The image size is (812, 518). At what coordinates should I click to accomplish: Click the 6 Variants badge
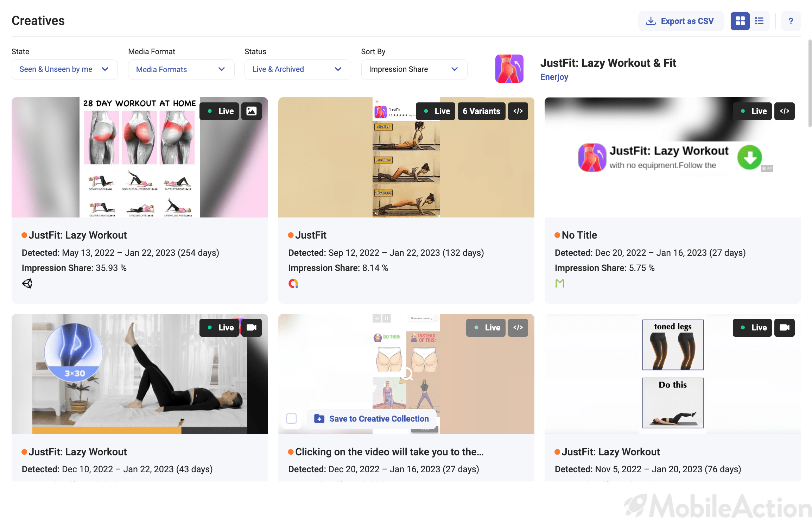tap(481, 111)
